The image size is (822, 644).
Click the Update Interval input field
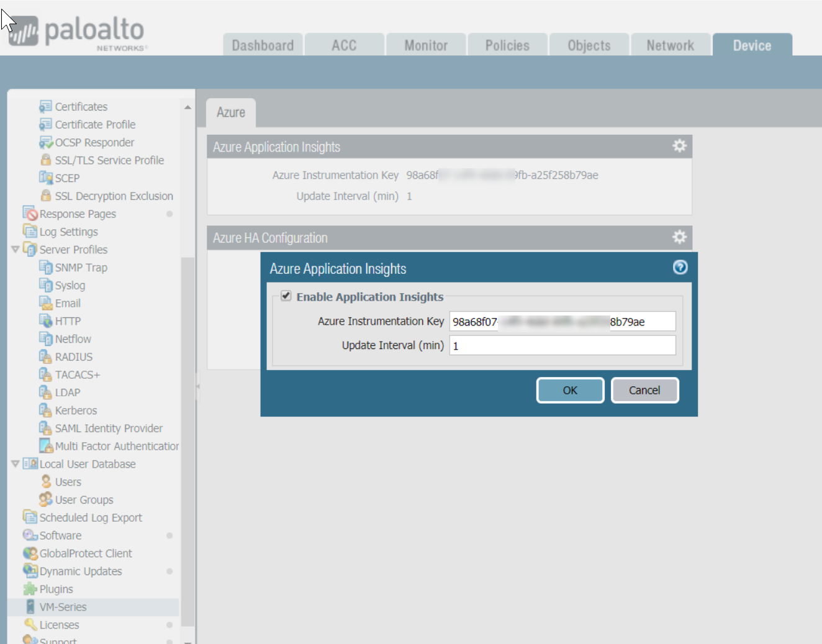[x=562, y=345]
